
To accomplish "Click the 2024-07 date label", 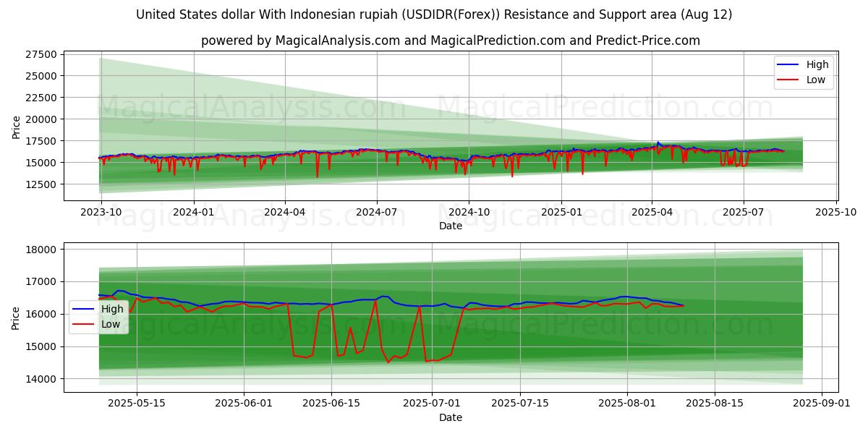I will point(376,213).
